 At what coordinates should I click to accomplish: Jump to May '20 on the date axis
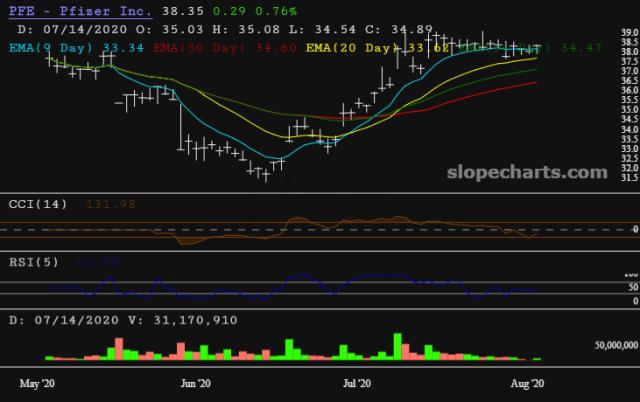pos(36,383)
